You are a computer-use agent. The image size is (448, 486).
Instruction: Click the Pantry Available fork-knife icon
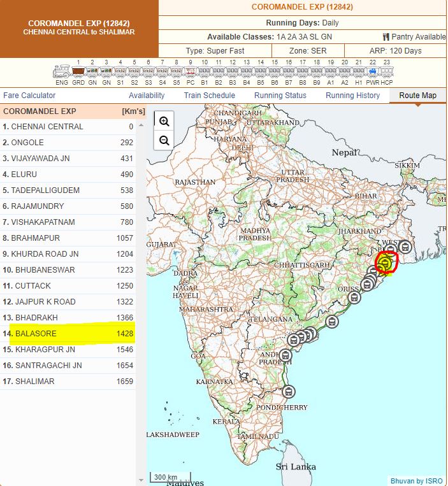tap(386, 37)
